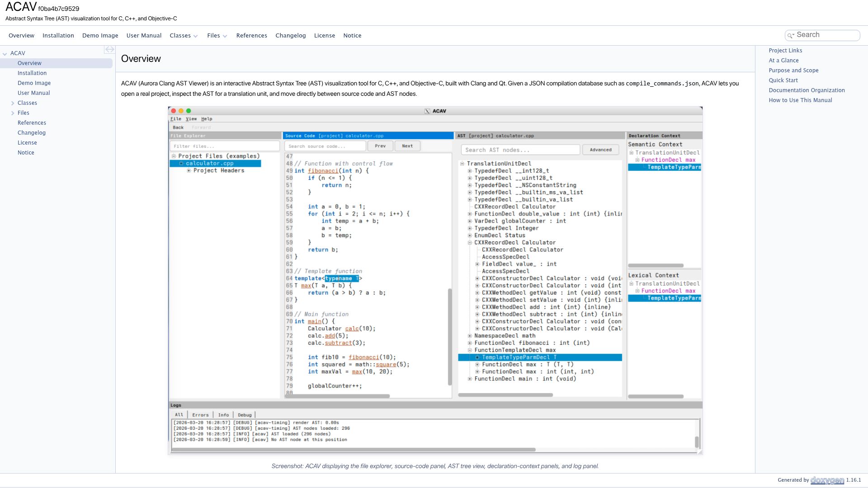Expand the Files node arrow in the sidebar tree
This screenshot has height=488, width=868.
[x=13, y=113]
